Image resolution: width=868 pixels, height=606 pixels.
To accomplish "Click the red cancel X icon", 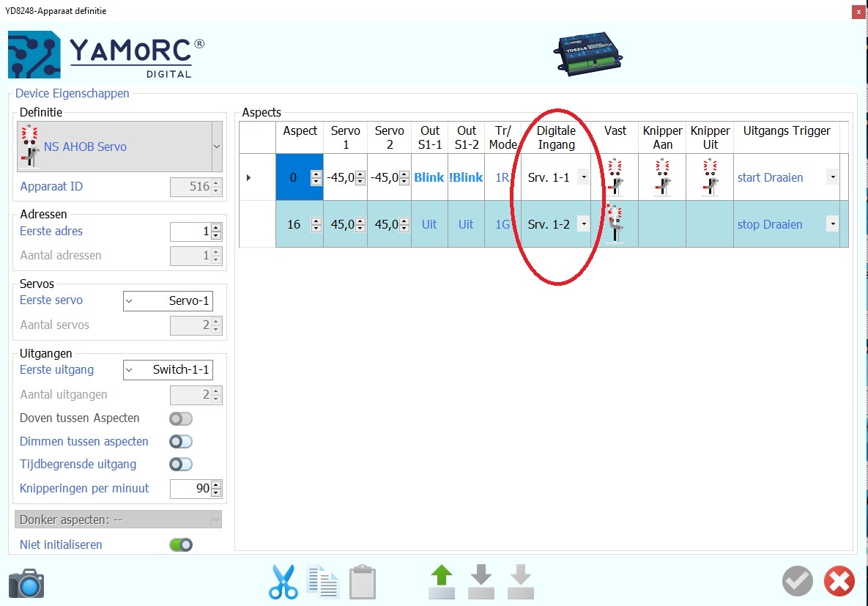I will tap(839, 582).
